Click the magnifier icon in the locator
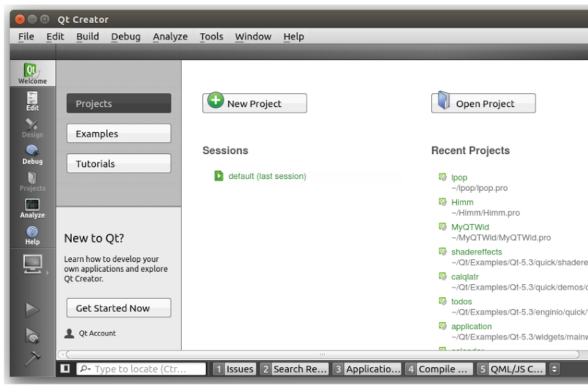Image resolution: width=588 pixels, height=392 pixels. coord(85,369)
